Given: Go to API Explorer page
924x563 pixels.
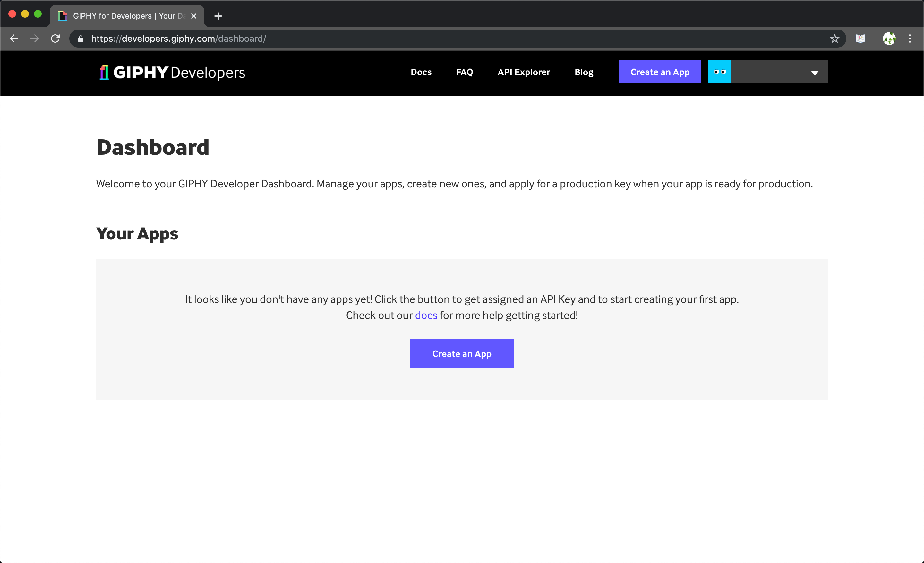Looking at the screenshot, I should click(x=524, y=72).
